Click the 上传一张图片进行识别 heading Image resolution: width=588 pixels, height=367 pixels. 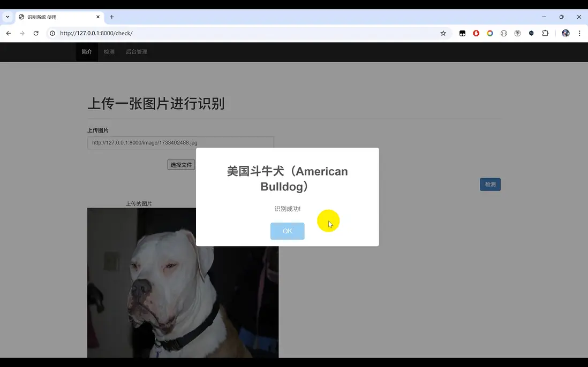click(x=156, y=104)
